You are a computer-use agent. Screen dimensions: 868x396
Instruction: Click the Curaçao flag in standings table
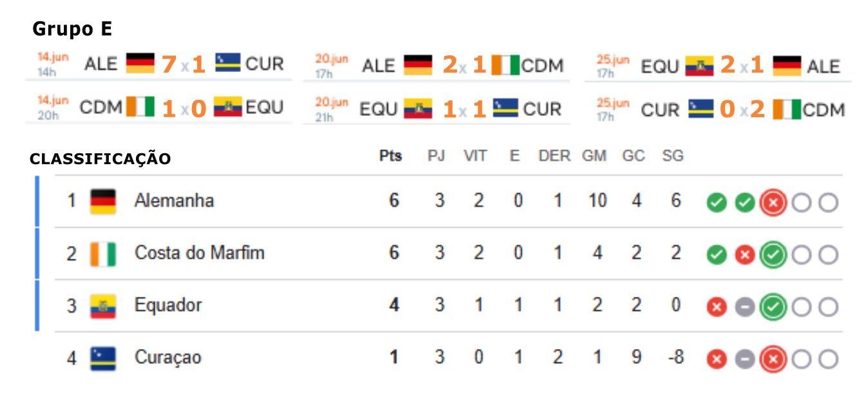pyautogui.click(x=102, y=359)
